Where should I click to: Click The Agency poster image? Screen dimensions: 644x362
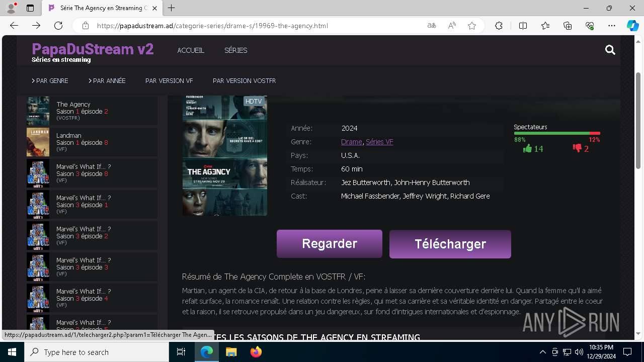coord(225,155)
